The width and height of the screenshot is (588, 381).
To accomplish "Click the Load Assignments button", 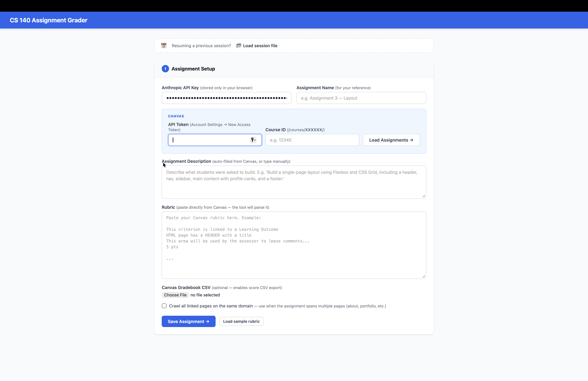I will click(391, 140).
